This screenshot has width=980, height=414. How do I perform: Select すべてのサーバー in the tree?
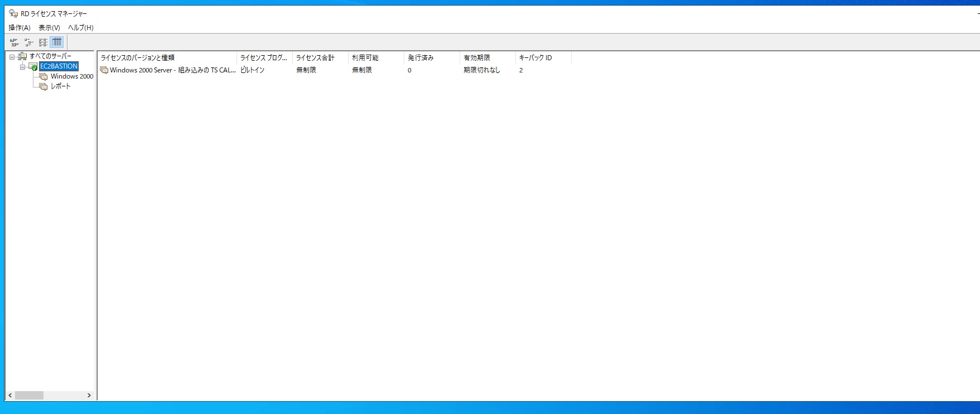(51, 56)
